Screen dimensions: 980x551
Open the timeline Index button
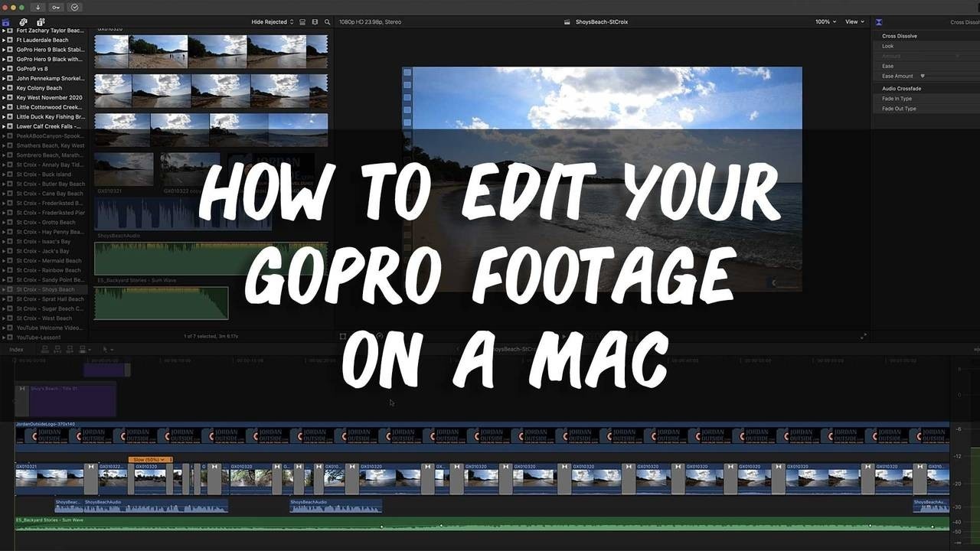pos(16,350)
